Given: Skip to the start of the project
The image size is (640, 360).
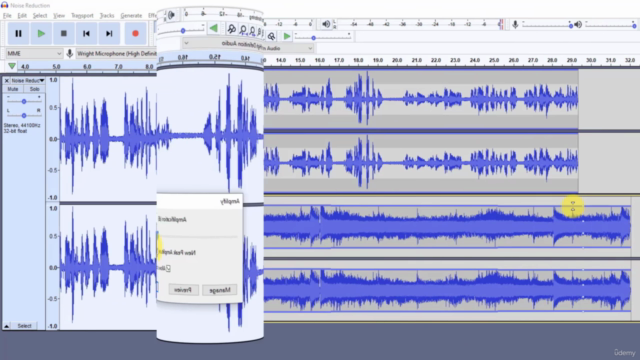Looking at the screenshot, I should (86, 33).
